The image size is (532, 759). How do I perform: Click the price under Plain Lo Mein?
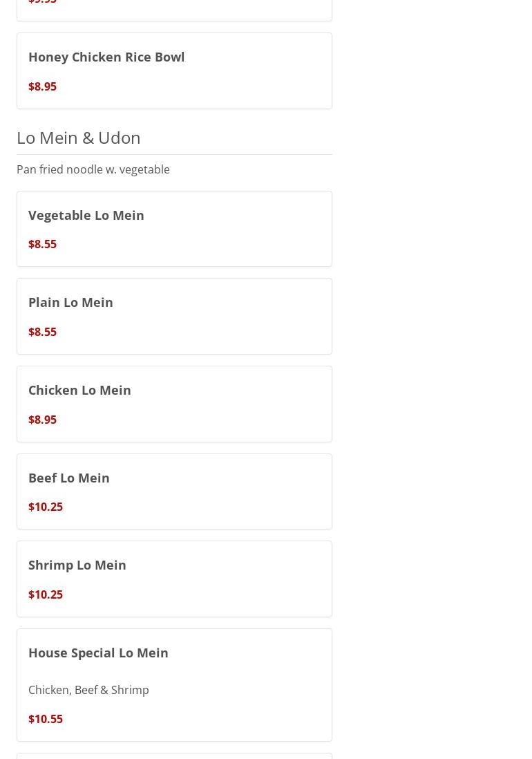pyautogui.click(x=42, y=332)
